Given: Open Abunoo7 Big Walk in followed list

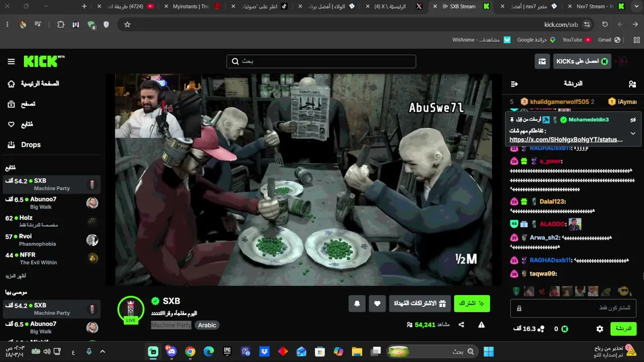Looking at the screenshot, I should [x=52, y=203].
